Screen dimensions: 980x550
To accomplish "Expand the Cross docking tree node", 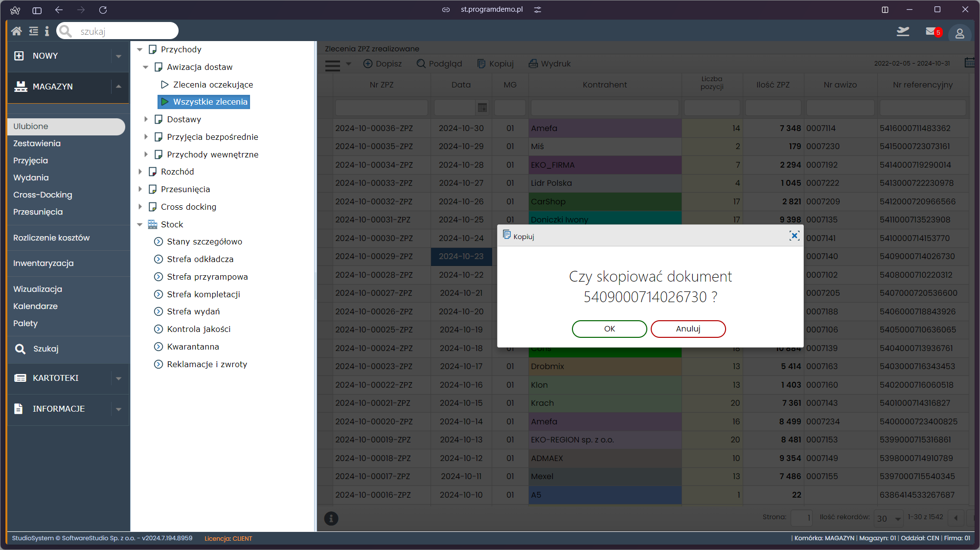I will [x=139, y=207].
